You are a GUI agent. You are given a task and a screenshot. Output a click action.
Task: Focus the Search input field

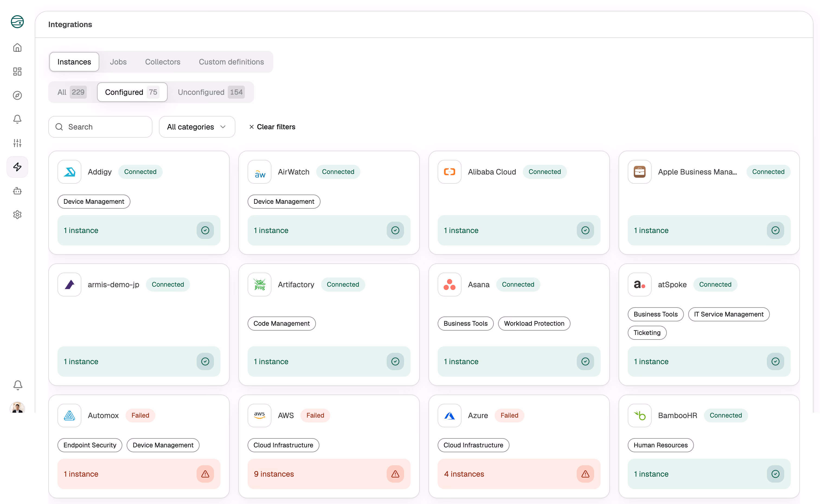click(100, 127)
